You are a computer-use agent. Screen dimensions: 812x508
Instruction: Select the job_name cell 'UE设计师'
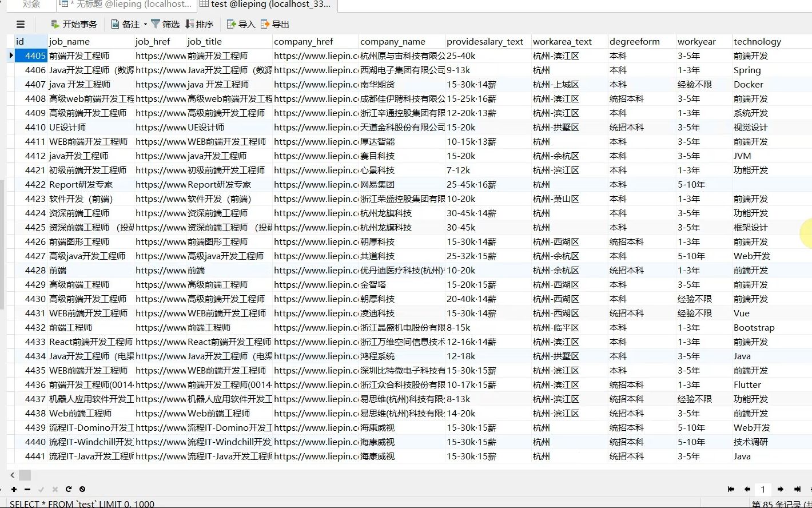tap(91, 127)
